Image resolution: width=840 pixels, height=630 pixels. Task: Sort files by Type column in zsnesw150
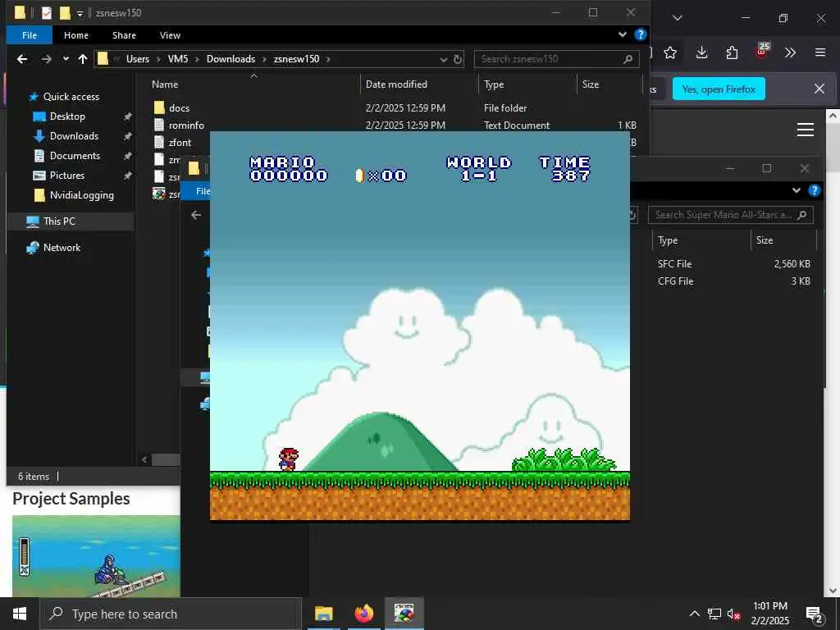tap(494, 84)
